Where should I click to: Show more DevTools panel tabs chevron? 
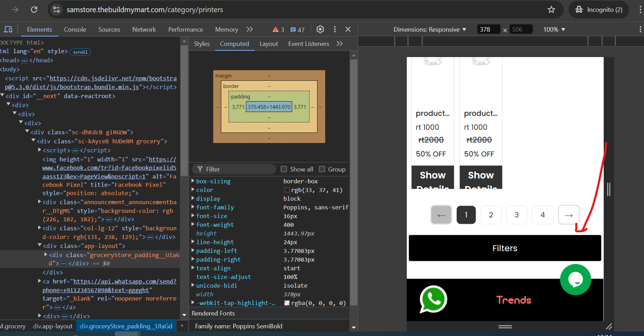250,30
